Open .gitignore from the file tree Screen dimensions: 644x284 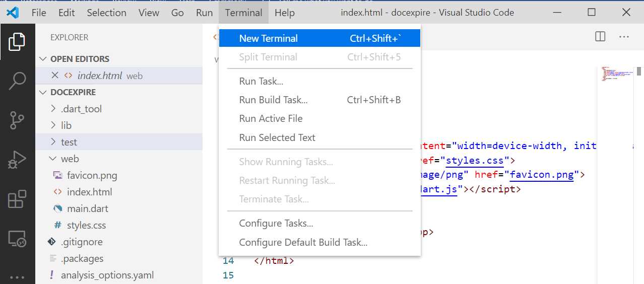(x=82, y=242)
